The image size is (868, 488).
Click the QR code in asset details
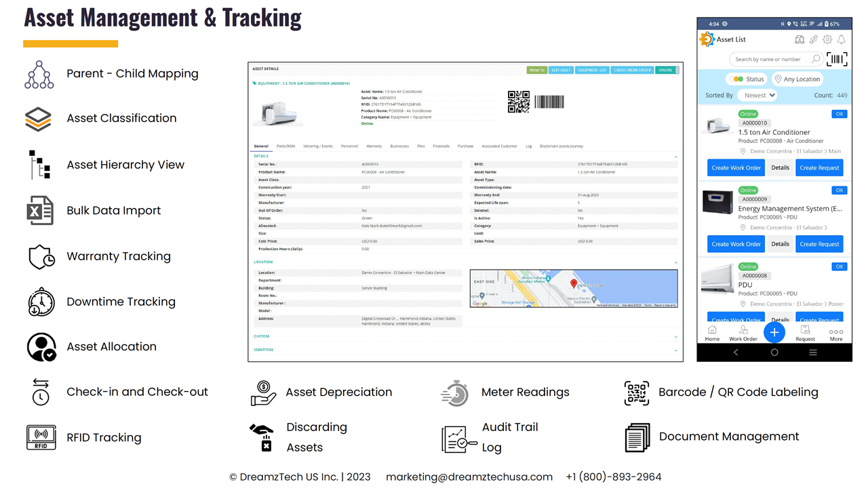[519, 102]
